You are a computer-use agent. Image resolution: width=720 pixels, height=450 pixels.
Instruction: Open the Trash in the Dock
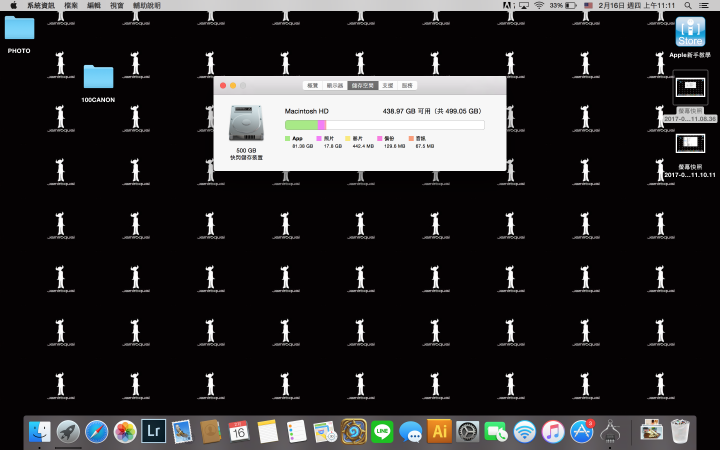[680, 431]
